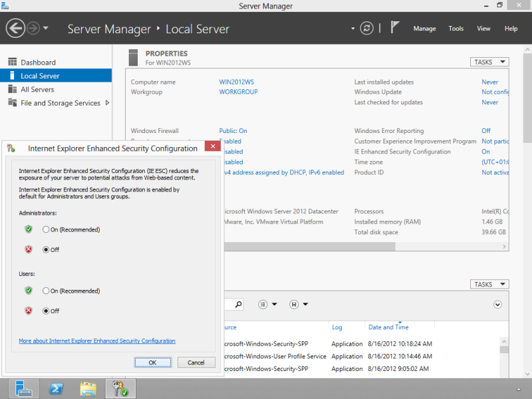Click red shield icon under Administrators
532x399 pixels.
pyautogui.click(x=29, y=249)
